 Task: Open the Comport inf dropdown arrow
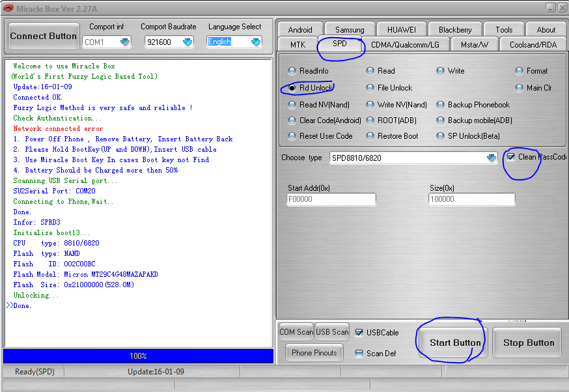pos(125,42)
